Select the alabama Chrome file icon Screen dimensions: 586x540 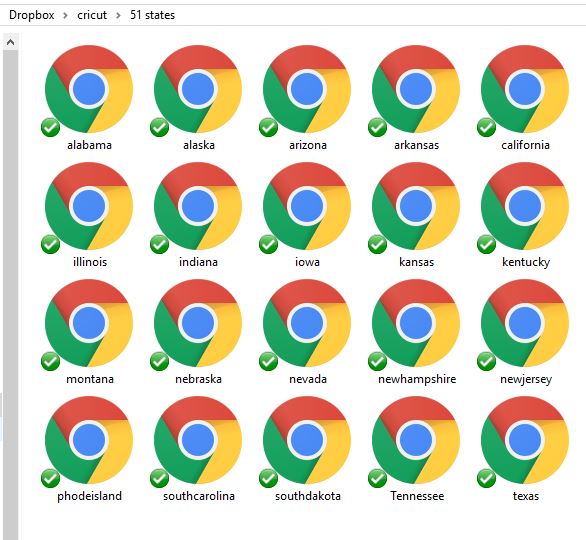(89, 89)
